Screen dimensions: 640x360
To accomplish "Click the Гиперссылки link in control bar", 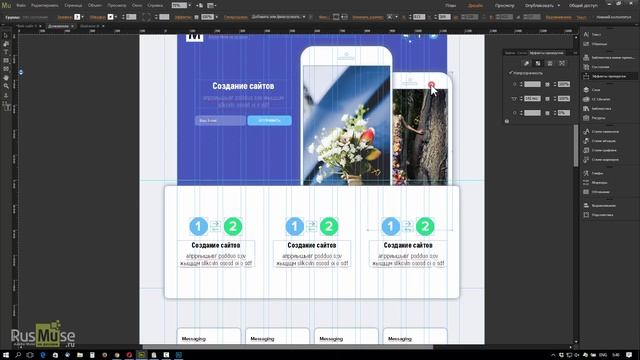I will pyautogui.click(x=236, y=17).
